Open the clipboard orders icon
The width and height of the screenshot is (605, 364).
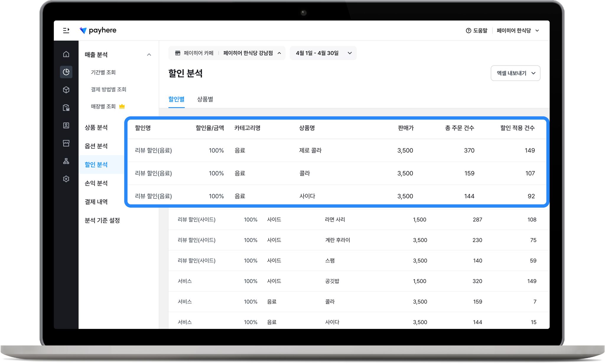(66, 108)
